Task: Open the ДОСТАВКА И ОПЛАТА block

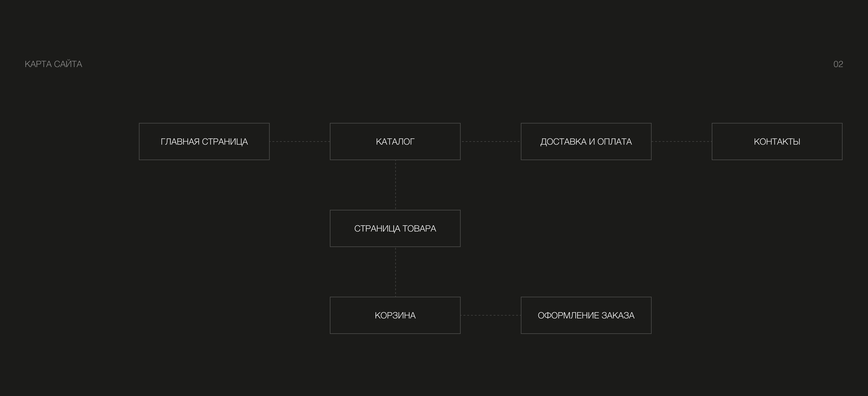Action: 586,142
